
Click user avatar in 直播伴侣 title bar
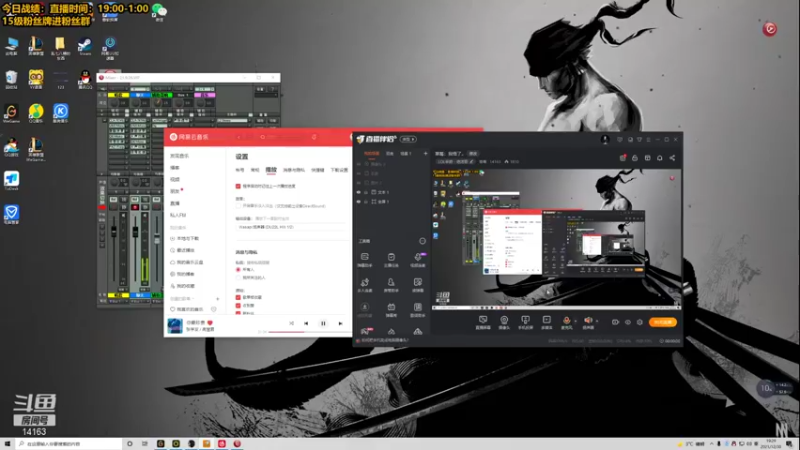coord(605,139)
